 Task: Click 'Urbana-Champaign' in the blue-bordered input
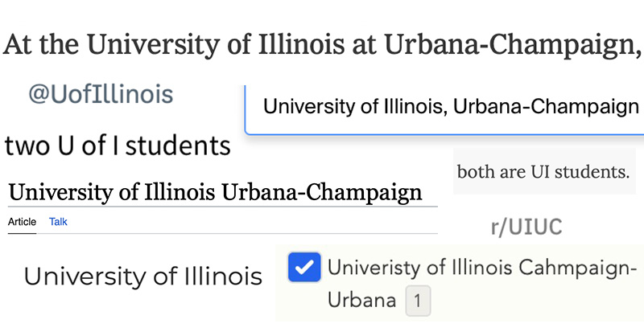[x=546, y=107]
